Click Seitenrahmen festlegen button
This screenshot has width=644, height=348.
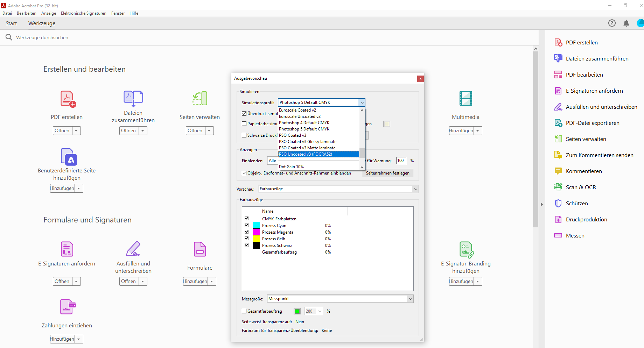(x=388, y=173)
